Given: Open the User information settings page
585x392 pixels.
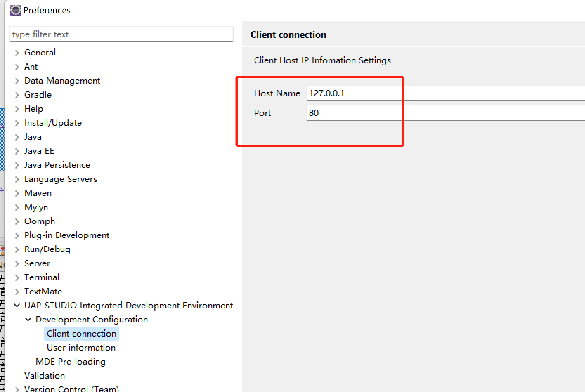Looking at the screenshot, I should click(81, 347).
